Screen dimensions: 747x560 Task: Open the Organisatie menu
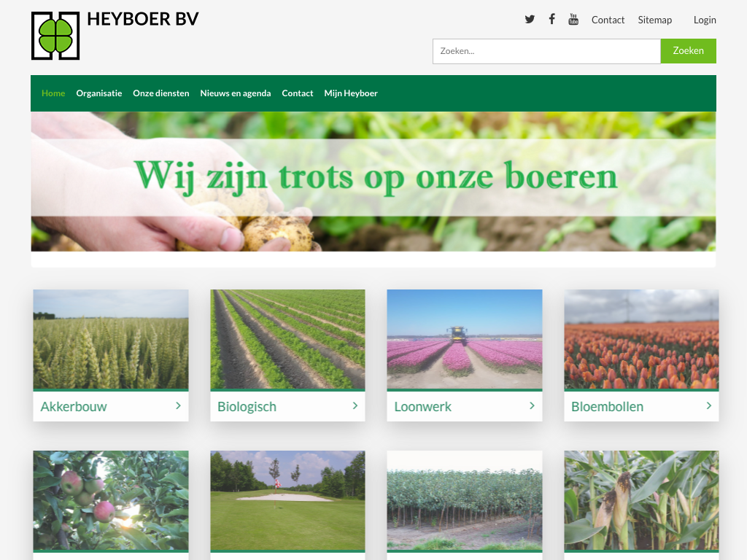point(98,93)
